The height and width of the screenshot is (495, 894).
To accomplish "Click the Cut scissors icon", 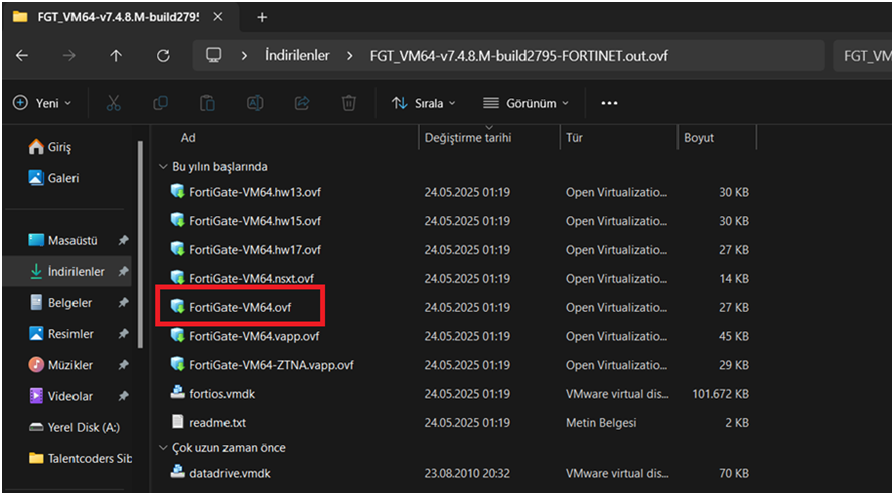I will (113, 103).
